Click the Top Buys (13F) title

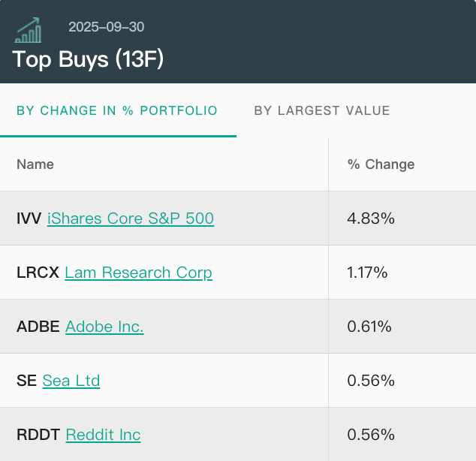(88, 59)
